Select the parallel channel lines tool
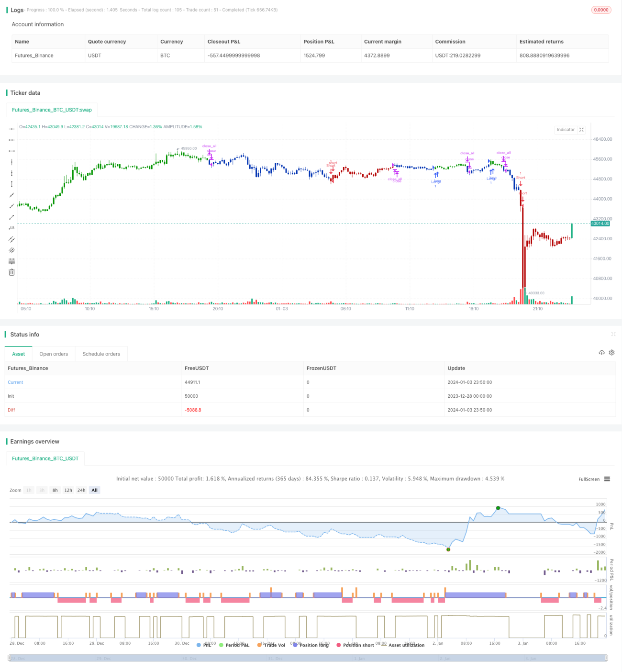Viewport: 622px width, 672px height. point(11,239)
